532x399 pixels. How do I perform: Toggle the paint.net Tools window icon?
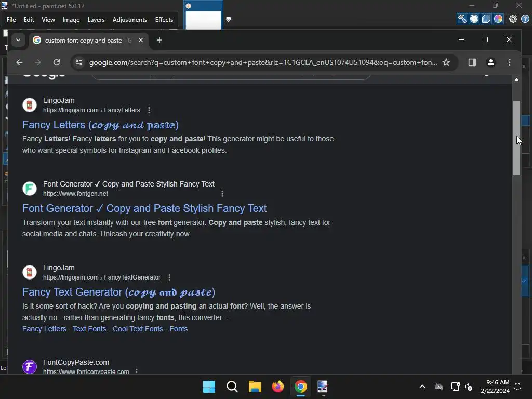462,19
